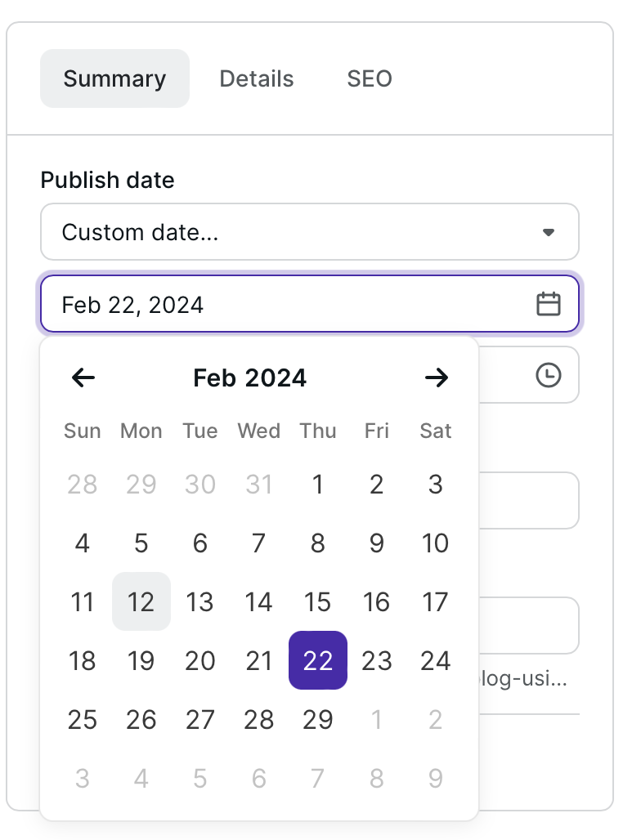Open the SEO tab

[370, 78]
